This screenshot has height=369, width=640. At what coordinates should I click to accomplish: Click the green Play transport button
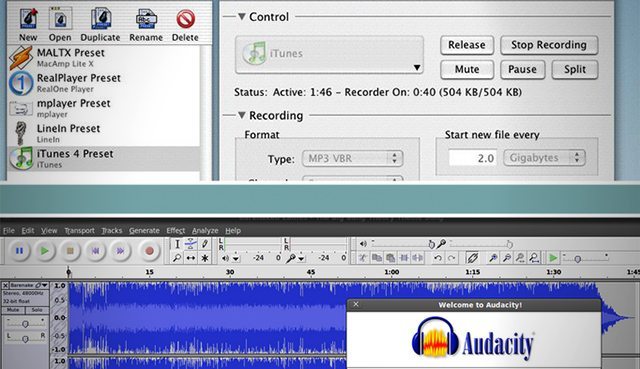[x=45, y=251]
